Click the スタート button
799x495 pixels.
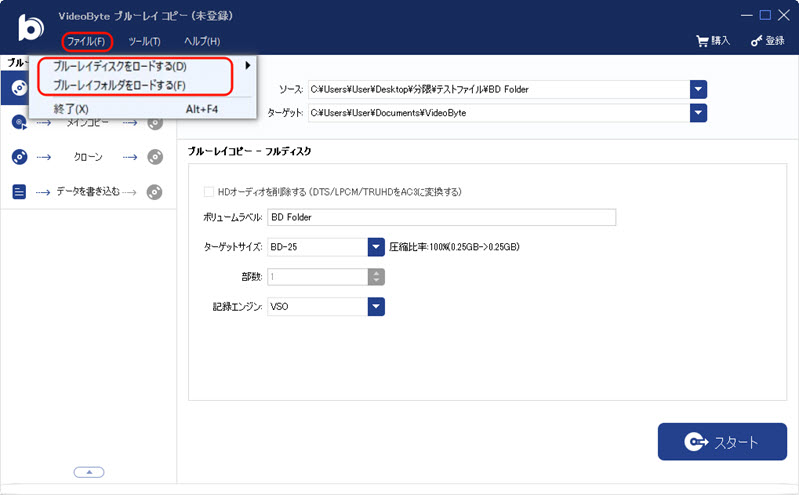(722, 441)
